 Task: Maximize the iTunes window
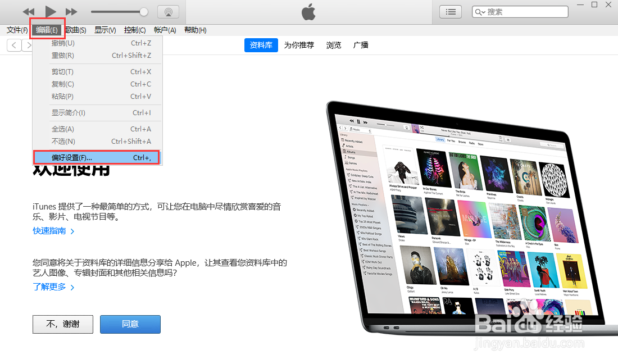(x=594, y=4)
